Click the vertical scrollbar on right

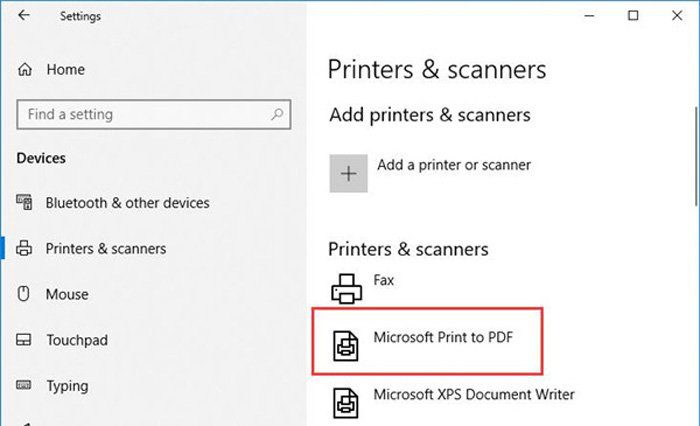coord(696,156)
